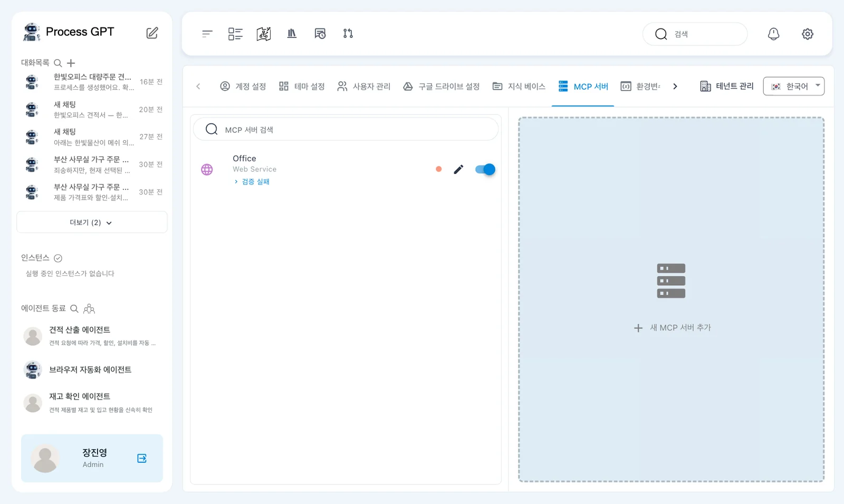Open the task list icon in toolbar
Screen dimensions: 844x504
(x=235, y=34)
